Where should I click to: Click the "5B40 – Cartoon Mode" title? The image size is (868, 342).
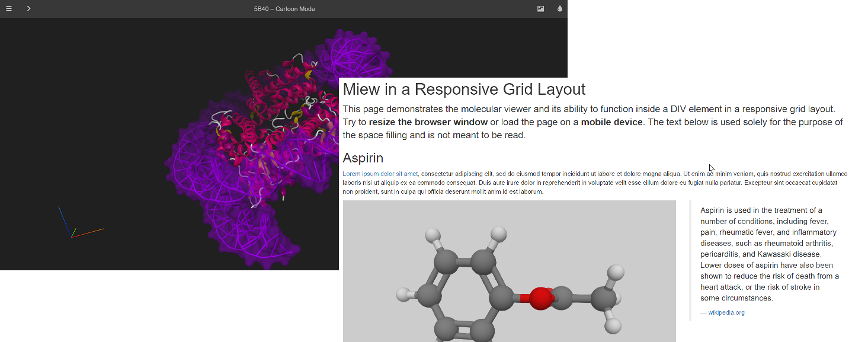pyautogui.click(x=284, y=9)
